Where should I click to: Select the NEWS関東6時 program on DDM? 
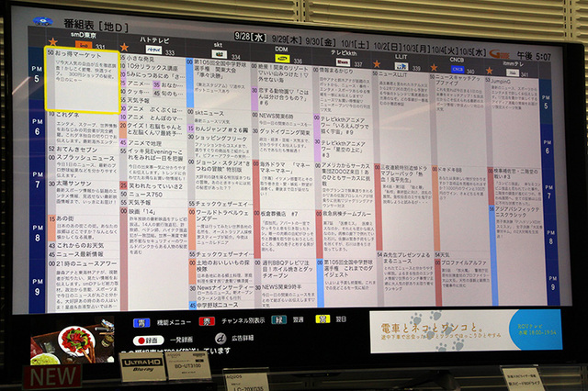282,119
